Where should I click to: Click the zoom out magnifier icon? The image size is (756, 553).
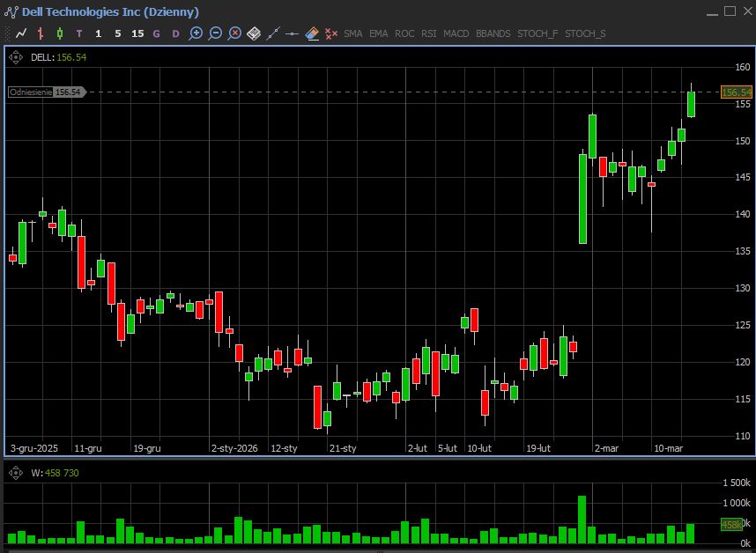click(x=215, y=33)
